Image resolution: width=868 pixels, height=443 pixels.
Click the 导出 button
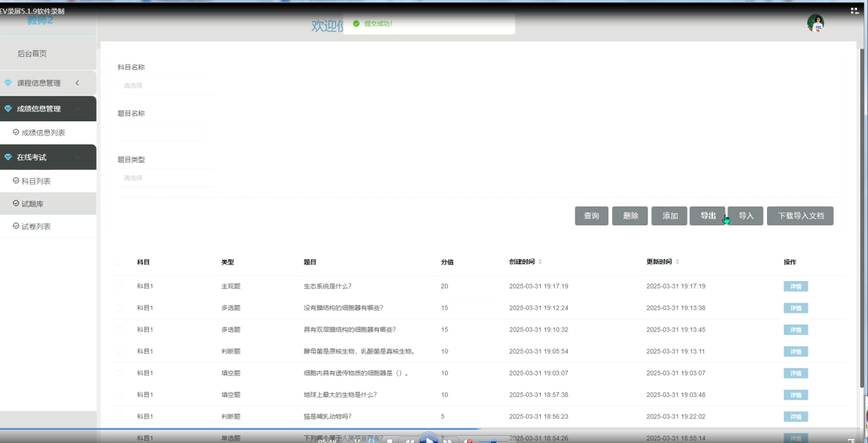coord(707,216)
